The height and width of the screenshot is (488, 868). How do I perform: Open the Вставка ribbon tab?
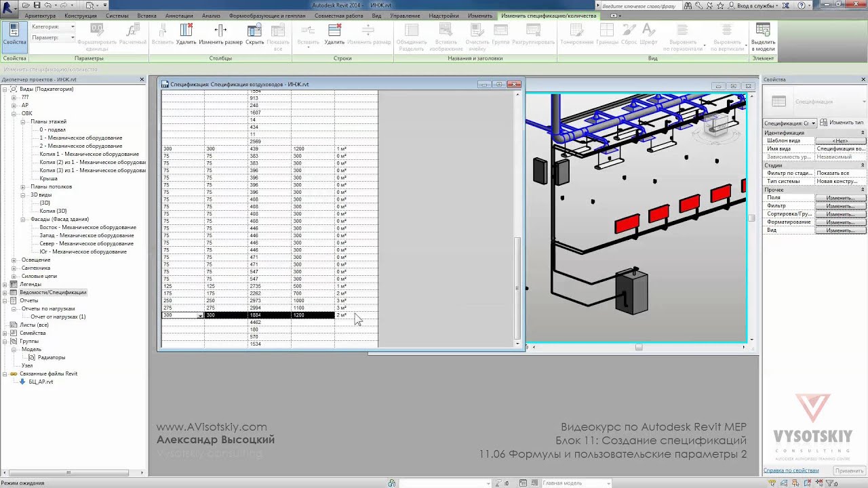[x=146, y=16]
